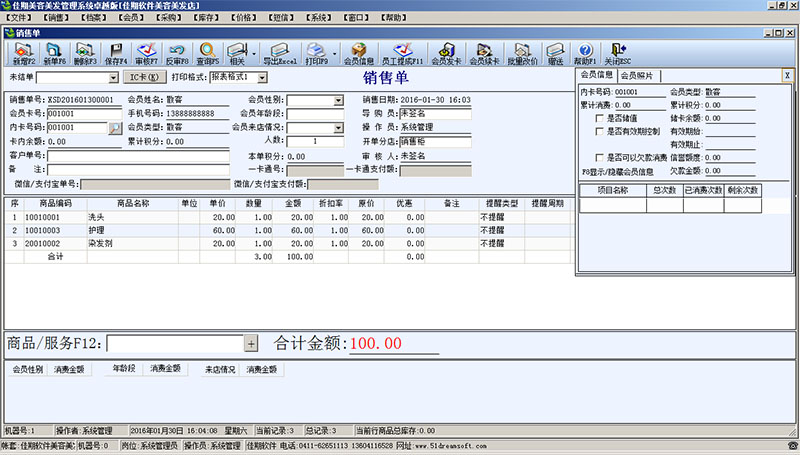Open the 【库存】 menu
800x455 pixels.
coord(206,17)
